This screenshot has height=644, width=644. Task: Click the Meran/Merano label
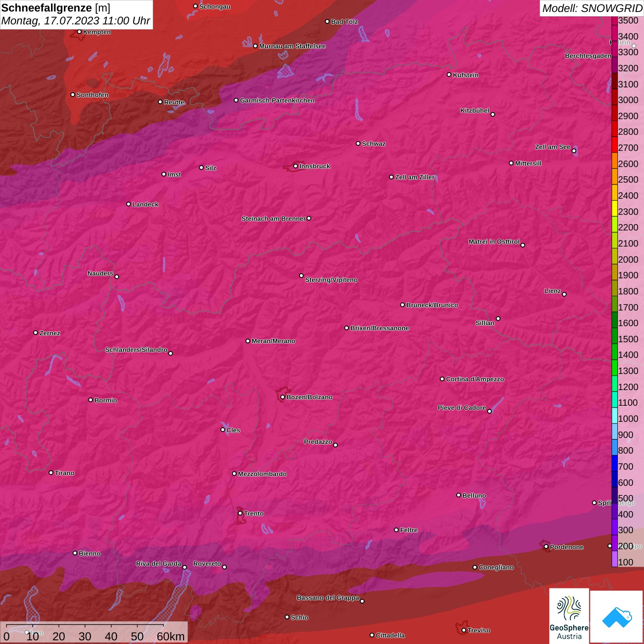(x=273, y=341)
